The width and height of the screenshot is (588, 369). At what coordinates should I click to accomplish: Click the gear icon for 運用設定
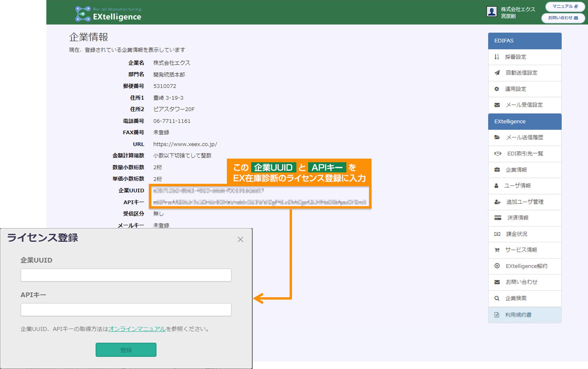(497, 89)
